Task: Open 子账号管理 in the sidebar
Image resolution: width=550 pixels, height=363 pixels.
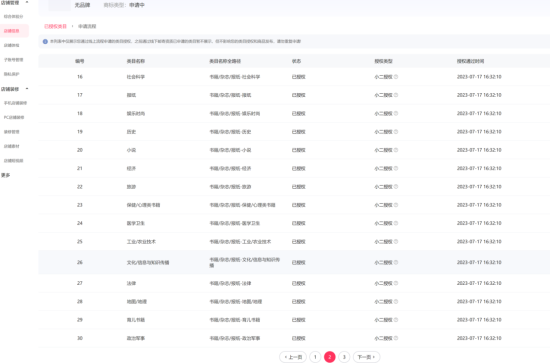Action: (13, 60)
